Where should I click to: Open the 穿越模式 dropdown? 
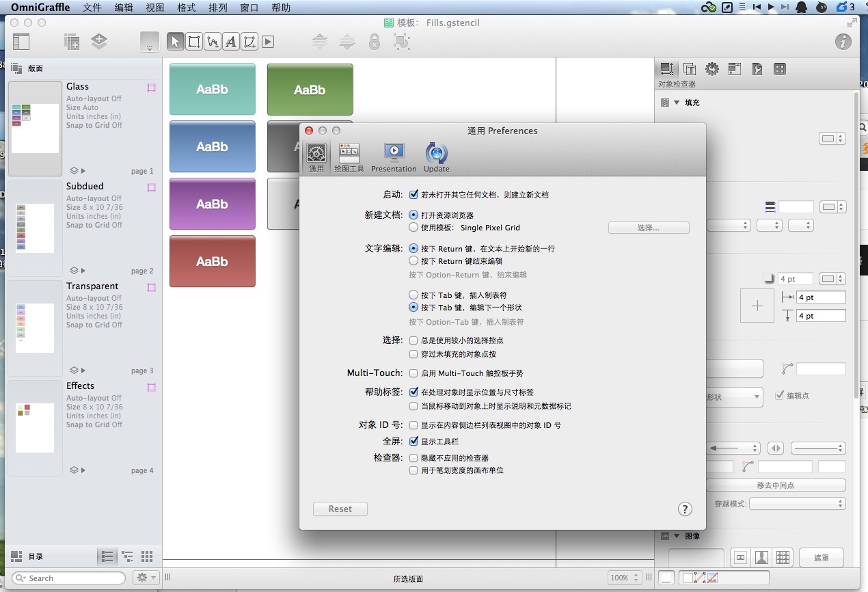(x=798, y=504)
